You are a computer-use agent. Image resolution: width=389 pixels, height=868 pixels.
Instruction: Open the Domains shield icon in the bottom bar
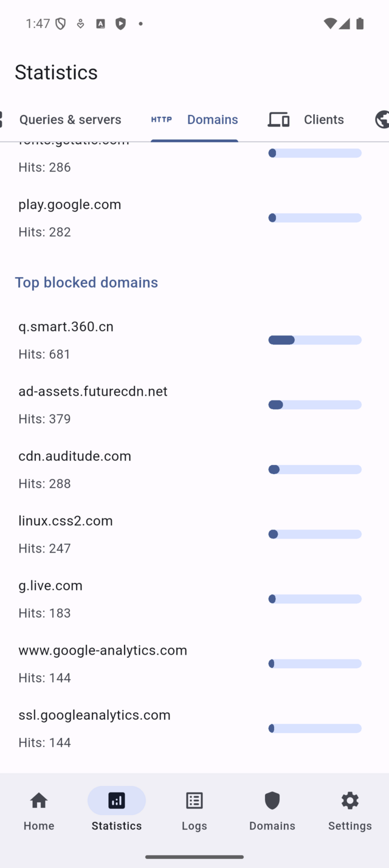click(272, 801)
